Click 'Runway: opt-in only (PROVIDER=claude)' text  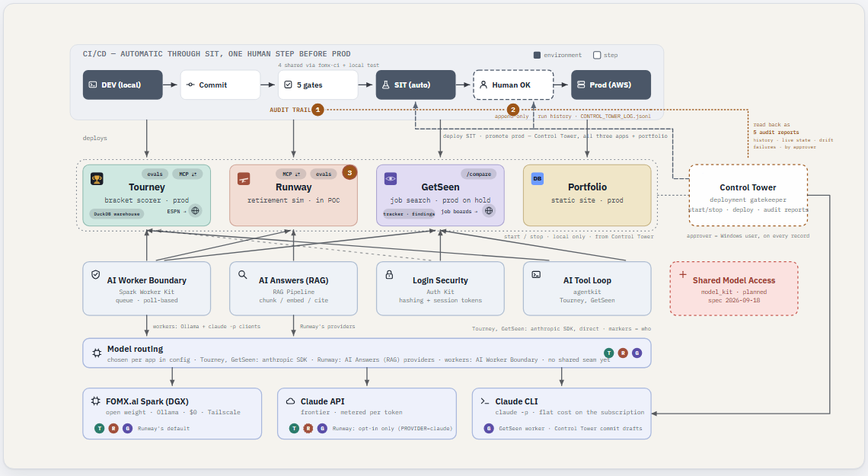tap(392, 428)
